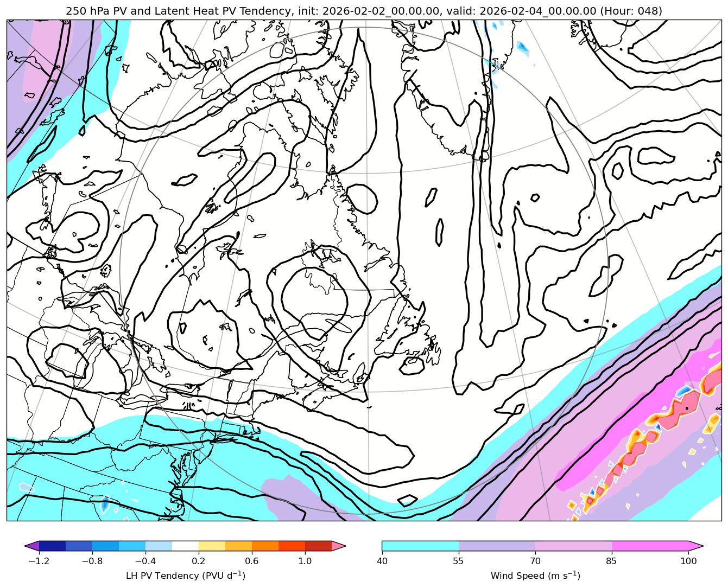Click the "Wind Speed (m s⁻¹)" label
Viewport: 728px width, 588px height.
(535, 576)
